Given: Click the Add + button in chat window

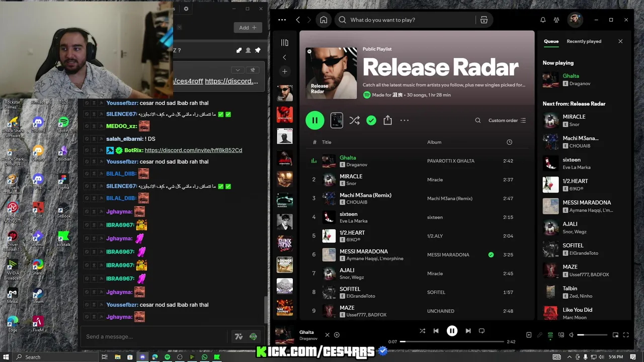Looking at the screenshot, I should pos(248,28).
